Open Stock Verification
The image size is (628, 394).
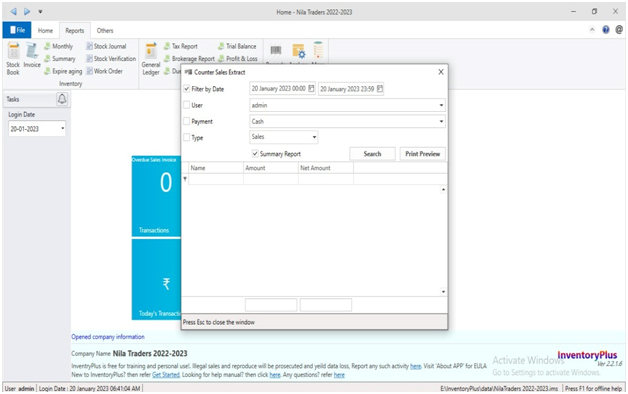tap(111, 58)
